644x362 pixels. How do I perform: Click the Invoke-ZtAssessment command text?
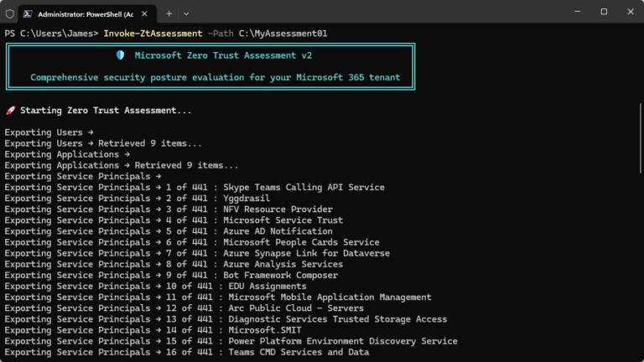click(x=153, y=34)
